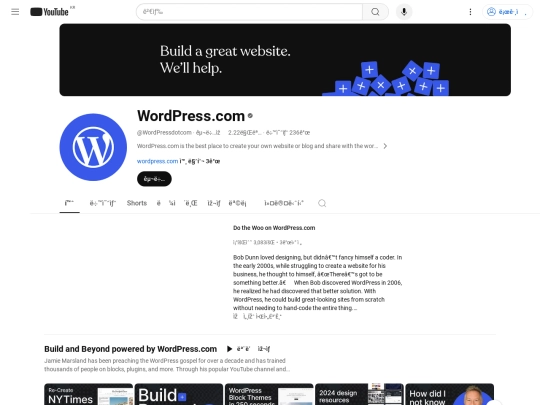Open 'Do the Woo on WordPress.com' video title
The height and width of the screenshot is (405, 540).
(274, 228)
